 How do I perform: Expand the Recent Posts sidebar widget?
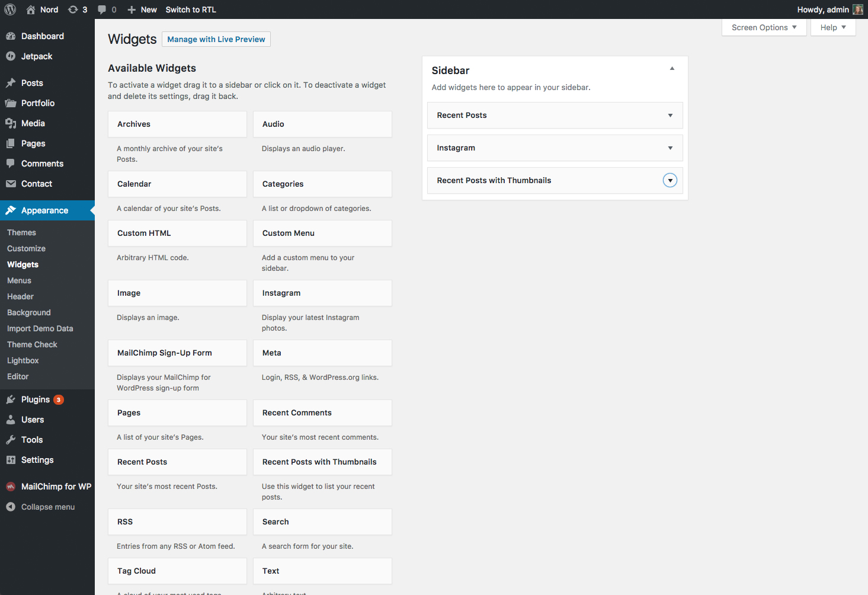[670, 116]
